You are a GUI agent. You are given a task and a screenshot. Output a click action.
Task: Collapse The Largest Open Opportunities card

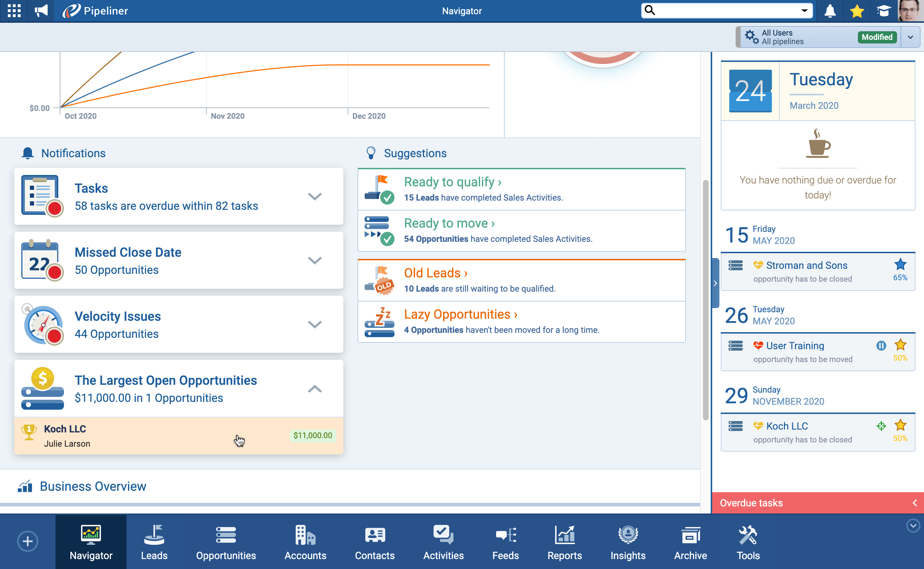tap(315, 388)
